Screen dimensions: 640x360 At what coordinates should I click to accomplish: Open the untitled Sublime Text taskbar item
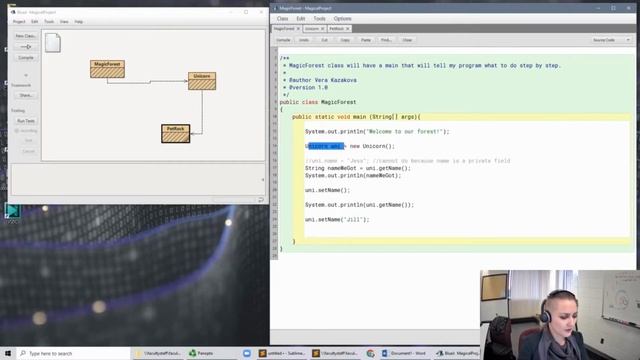(x=282, y=353)
